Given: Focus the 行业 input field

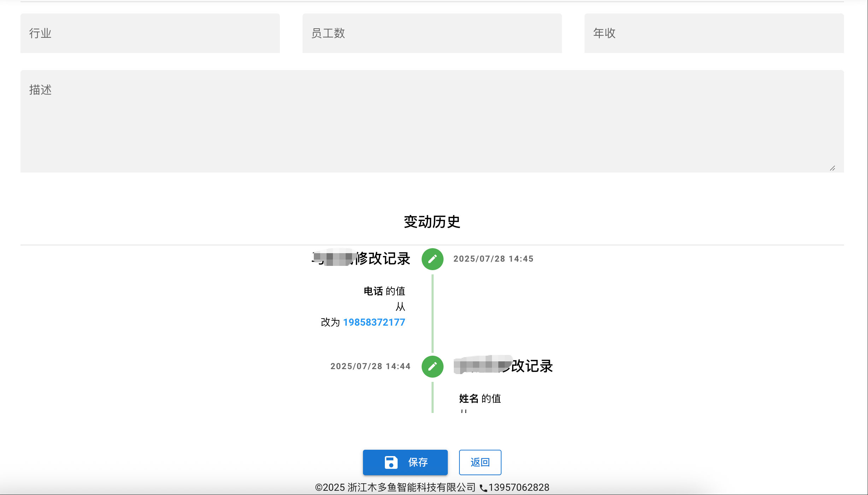Looking at the screenshot, I should point(150,33).
